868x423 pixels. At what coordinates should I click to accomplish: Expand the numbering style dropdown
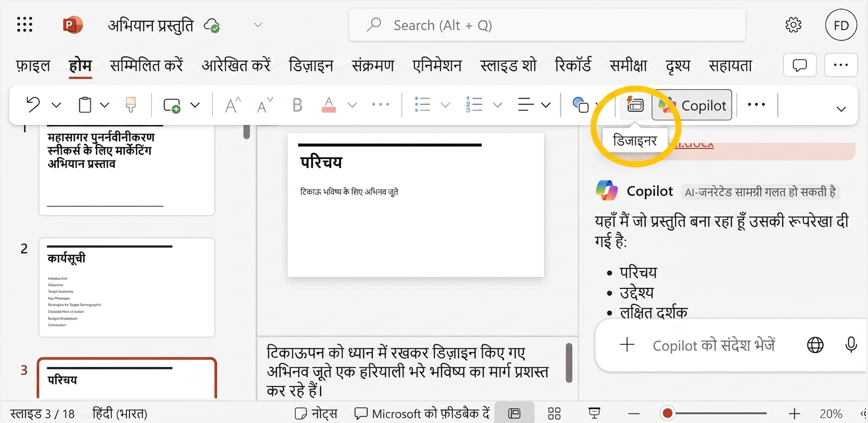tap(498, 105)
